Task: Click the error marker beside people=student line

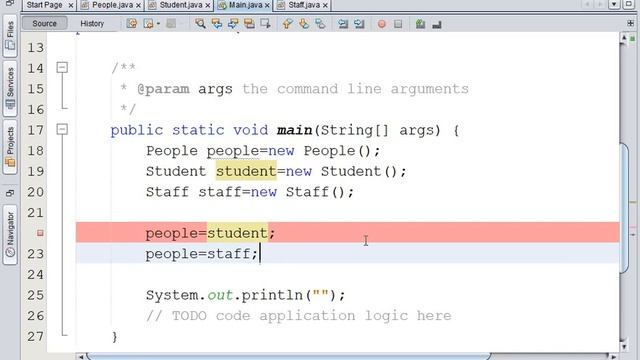Action: pyautogui.click(x=40, y=233)
